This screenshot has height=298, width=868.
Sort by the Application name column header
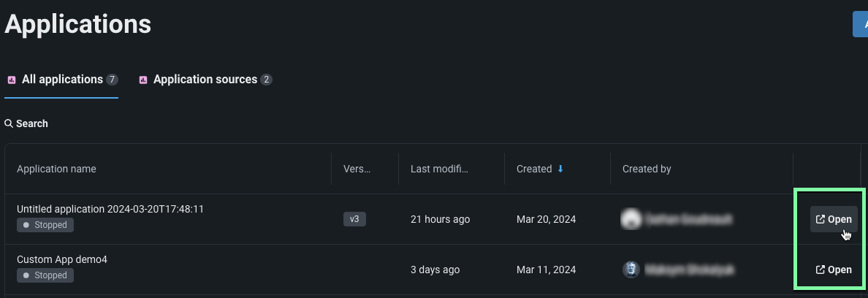point(56,169)
